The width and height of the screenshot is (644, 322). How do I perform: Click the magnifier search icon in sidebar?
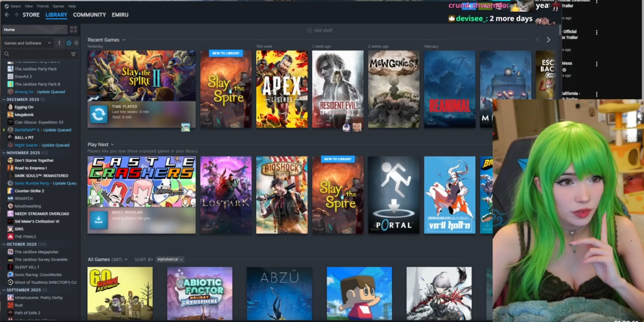7,54
